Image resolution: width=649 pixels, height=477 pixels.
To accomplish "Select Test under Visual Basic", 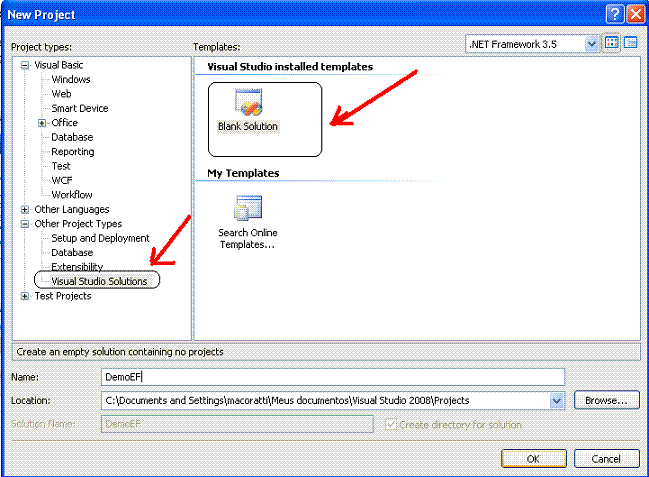I will 61,166.
